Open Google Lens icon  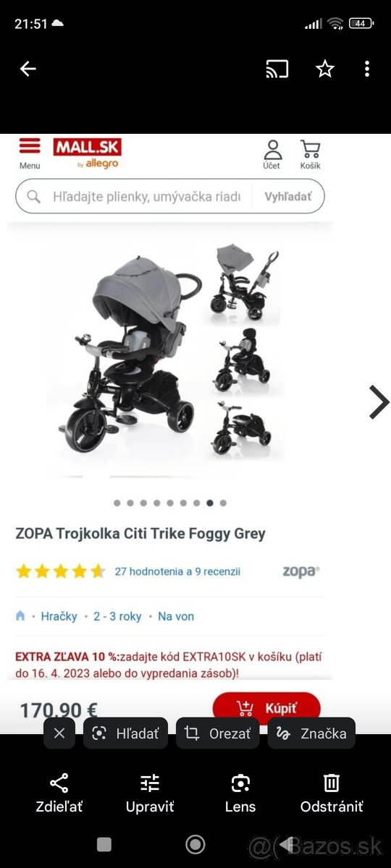240,793
